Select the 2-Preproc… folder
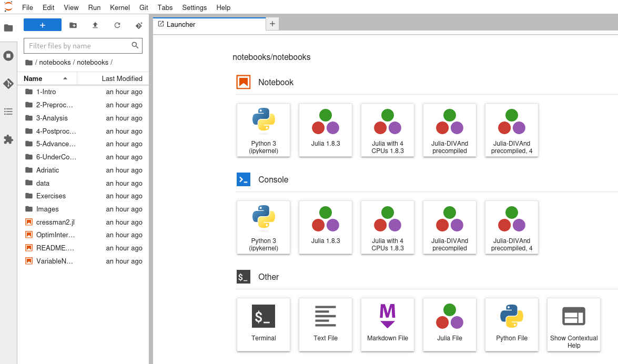 click(x=83, y=105)
